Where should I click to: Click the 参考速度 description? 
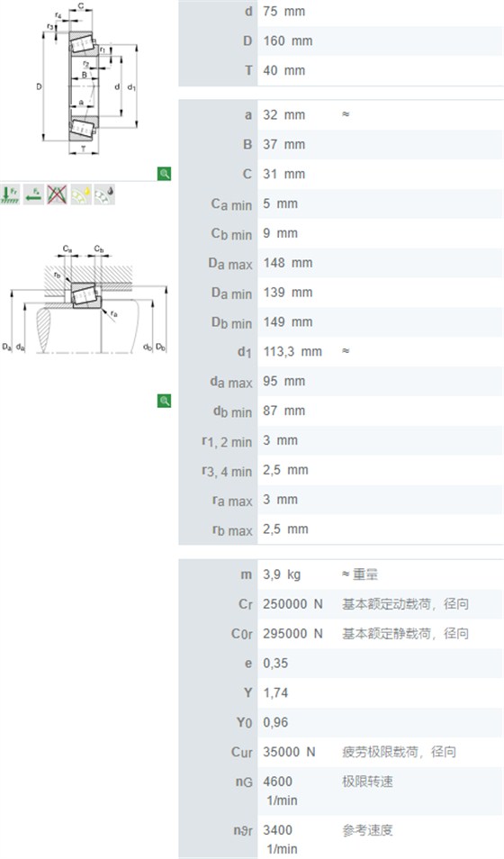367,830
